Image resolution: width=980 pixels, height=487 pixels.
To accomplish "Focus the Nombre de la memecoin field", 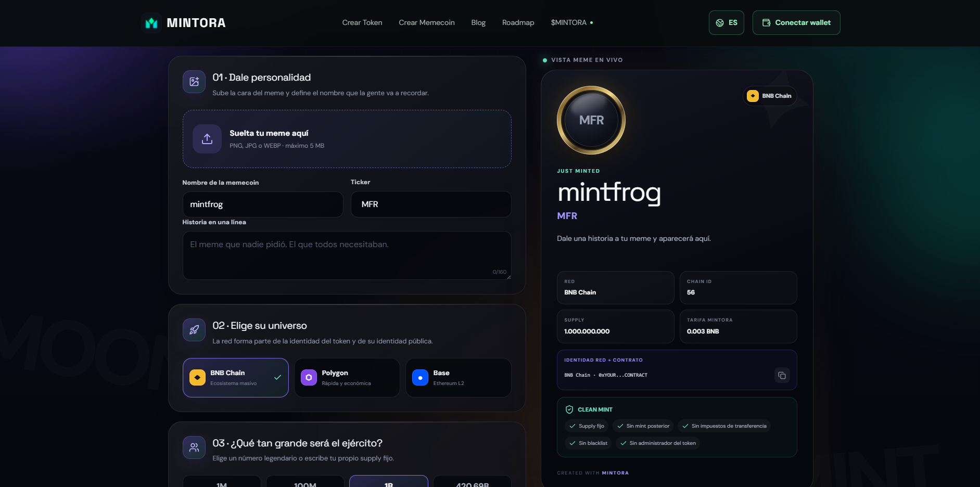I will point(263,204).
